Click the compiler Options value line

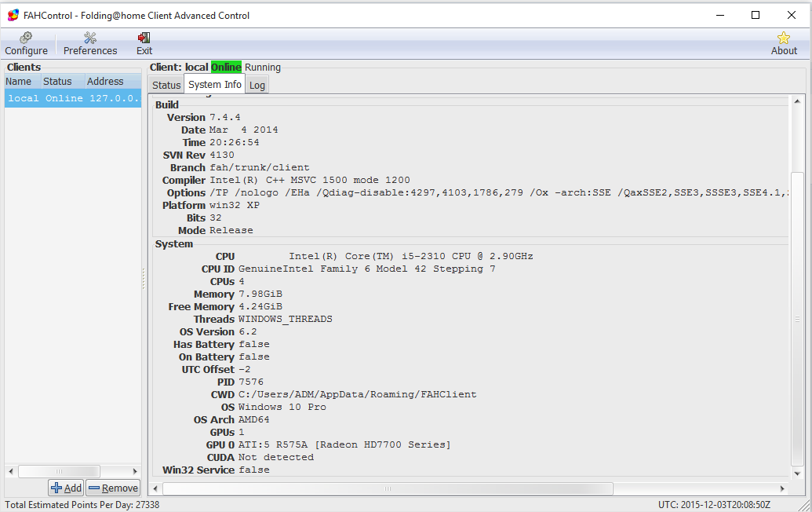tap(499, 192)
